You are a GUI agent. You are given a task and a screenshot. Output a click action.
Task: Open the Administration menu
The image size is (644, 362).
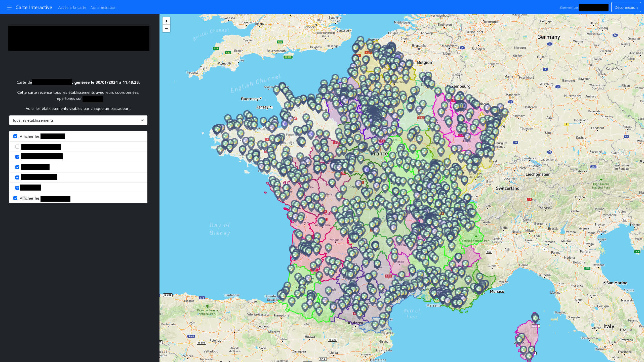point(103,7)
